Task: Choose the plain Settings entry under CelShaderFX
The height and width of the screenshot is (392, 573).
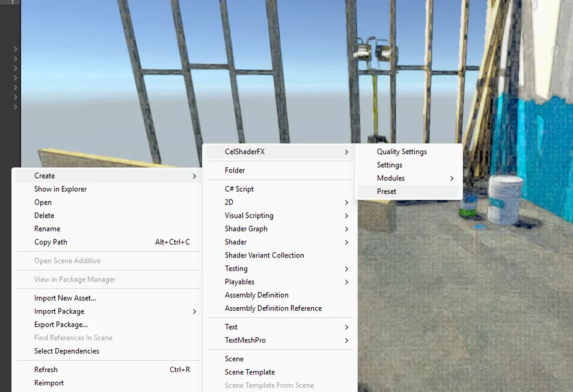Action: 408,165
